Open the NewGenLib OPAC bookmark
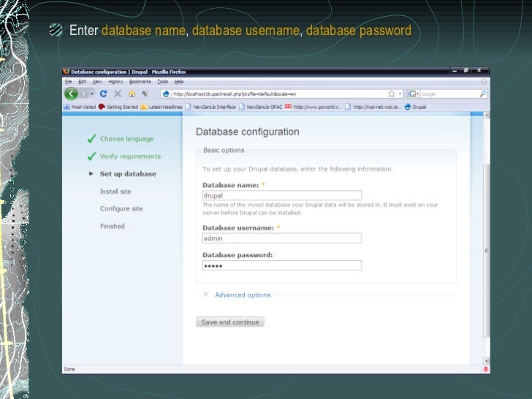Screen dimensions: 532x399 (260, 107)
